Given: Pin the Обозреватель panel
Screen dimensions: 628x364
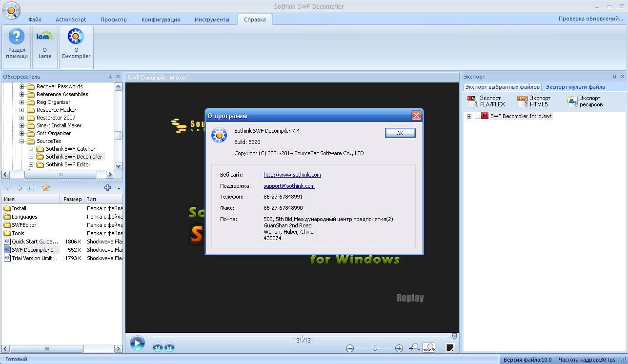Looking at the screenshot, I should (110, 77).
